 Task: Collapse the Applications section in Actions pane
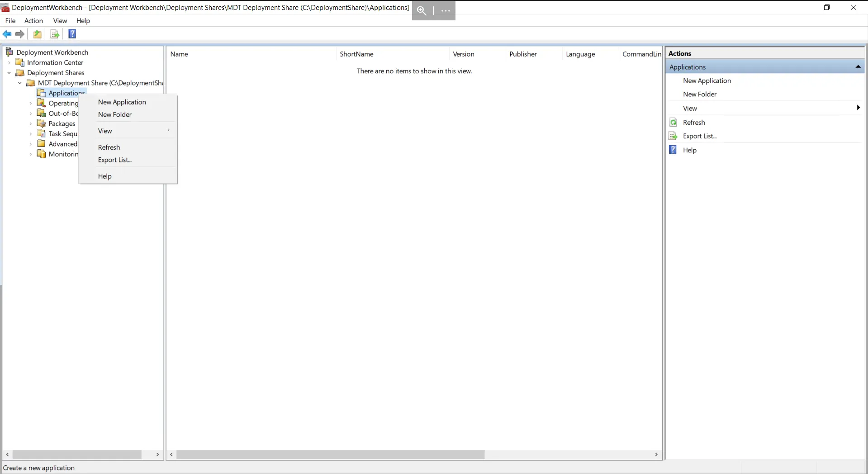tap(858, 66)
